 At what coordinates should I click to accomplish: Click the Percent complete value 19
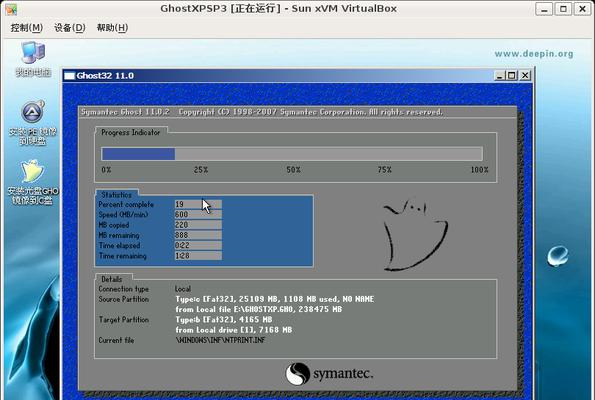198,204
